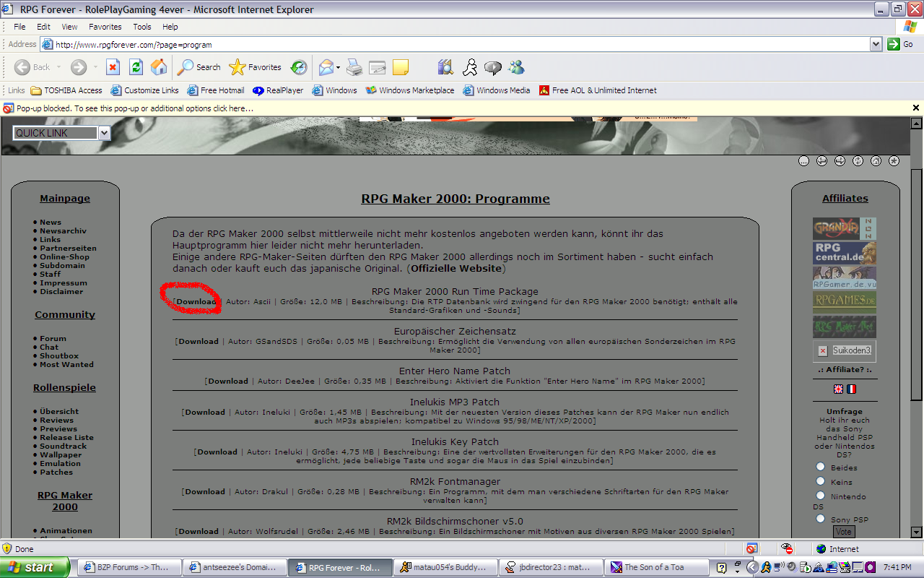924x578 pixels.
Task: Click the speech bubble Messenger icon
Action: 493,67
